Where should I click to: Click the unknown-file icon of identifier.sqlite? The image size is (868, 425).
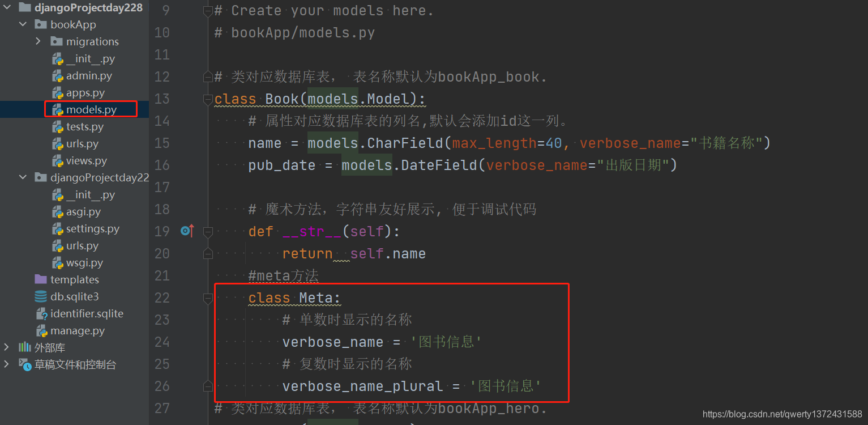coord(42,313)
